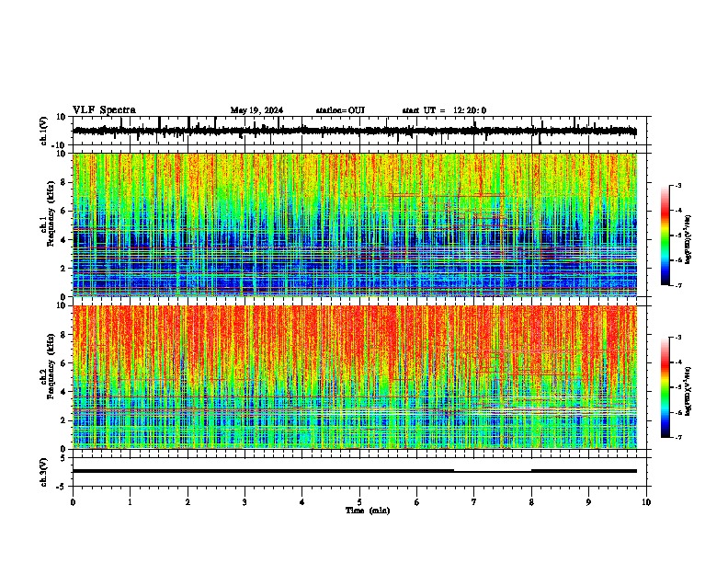The height and width of the screenshot is (563, 728).
Task: Click inside the ch.2 spectrogram panel
Action: tap(355, 377)
